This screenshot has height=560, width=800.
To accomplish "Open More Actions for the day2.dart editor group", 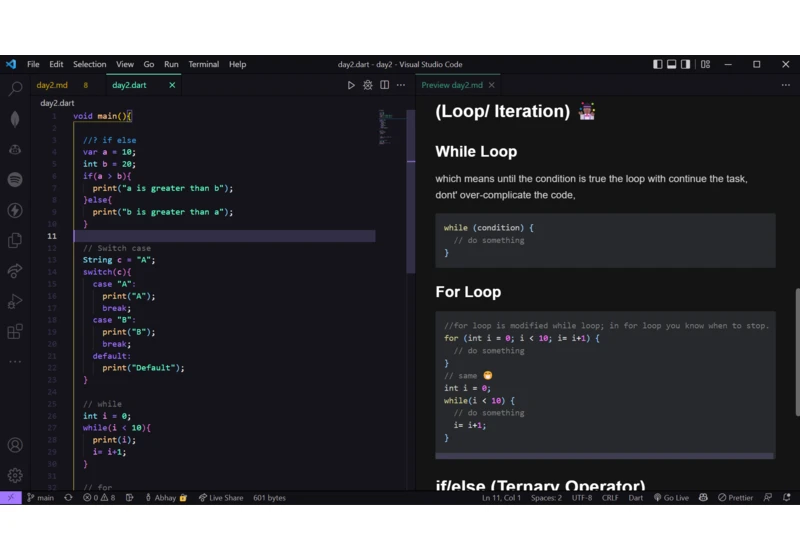I will [x=401, y=85].
